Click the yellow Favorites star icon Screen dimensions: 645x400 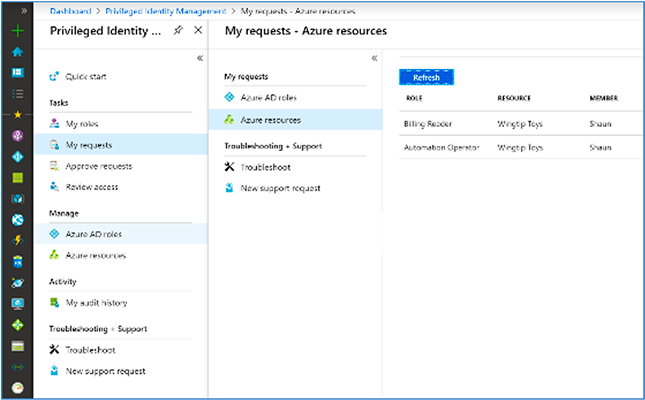tap(18, 115)
